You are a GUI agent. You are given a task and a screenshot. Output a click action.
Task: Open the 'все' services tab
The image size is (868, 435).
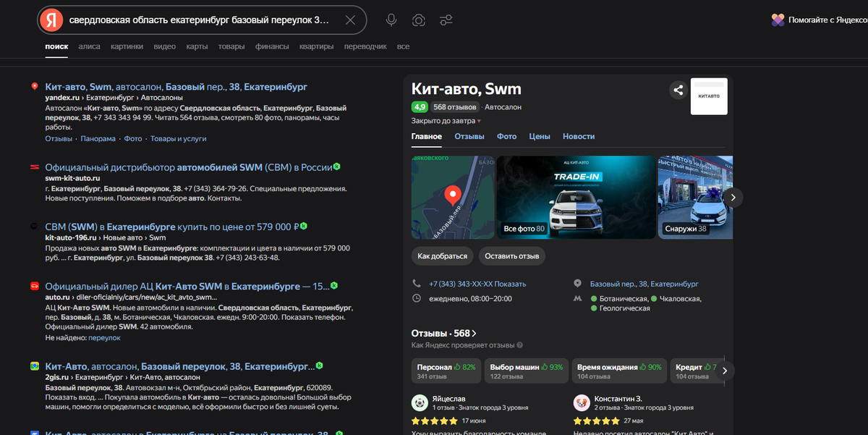403,46
